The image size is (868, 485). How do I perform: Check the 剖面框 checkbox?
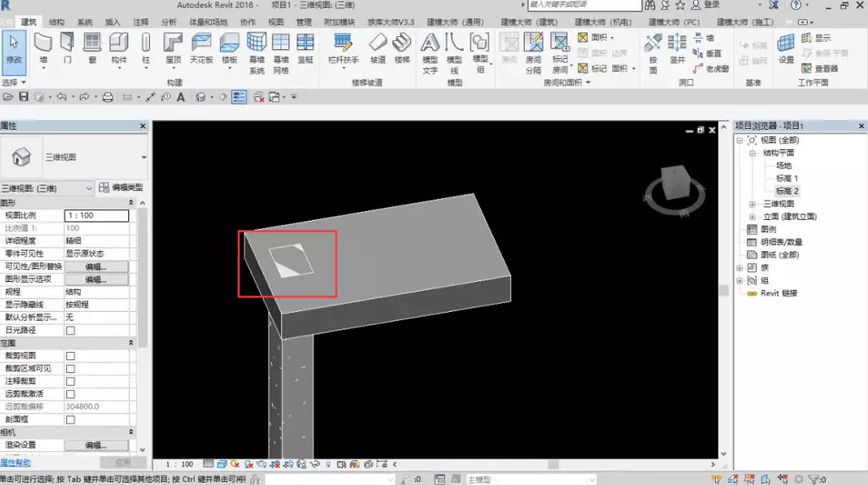point(70,420)
